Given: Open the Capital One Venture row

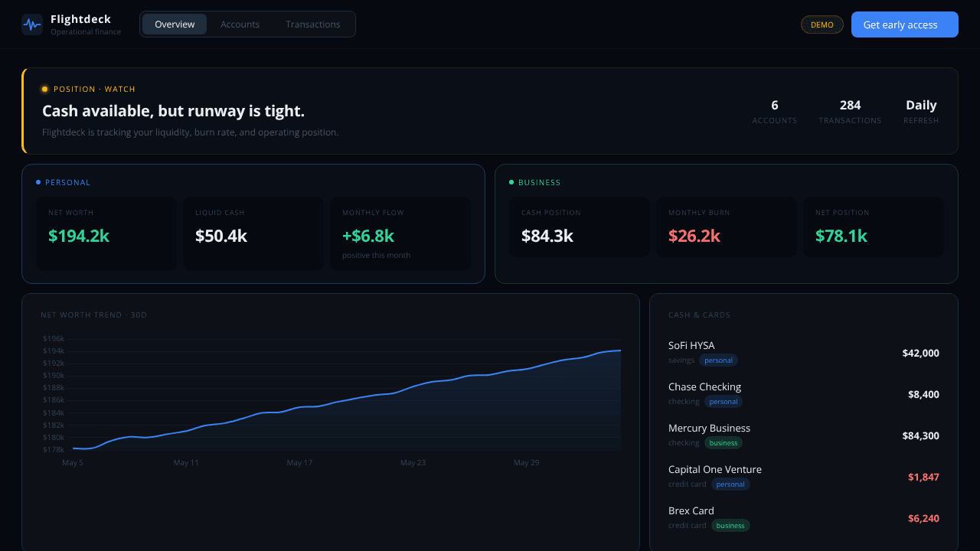Looking at the screenshot, I should [804, 477].
